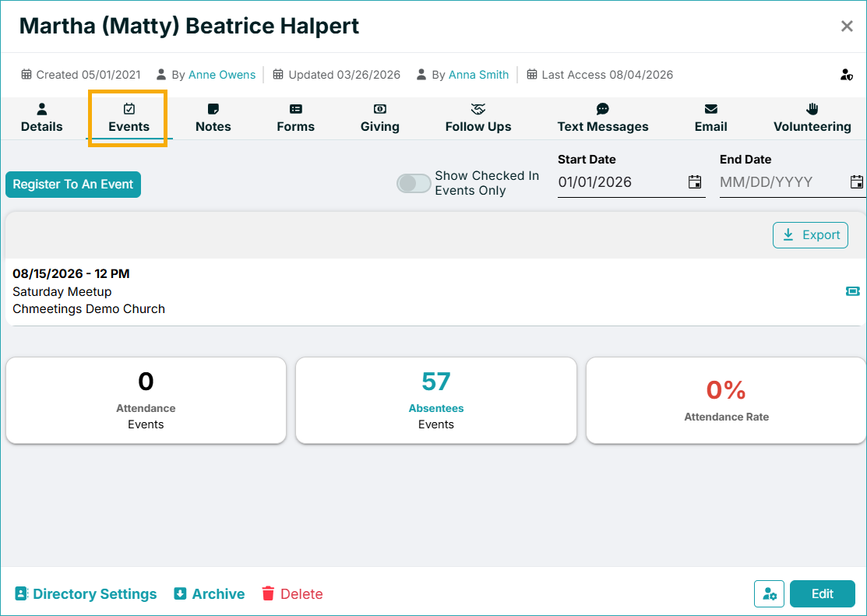Toggle Show Checked In Events Only

(x=414, y=183)
